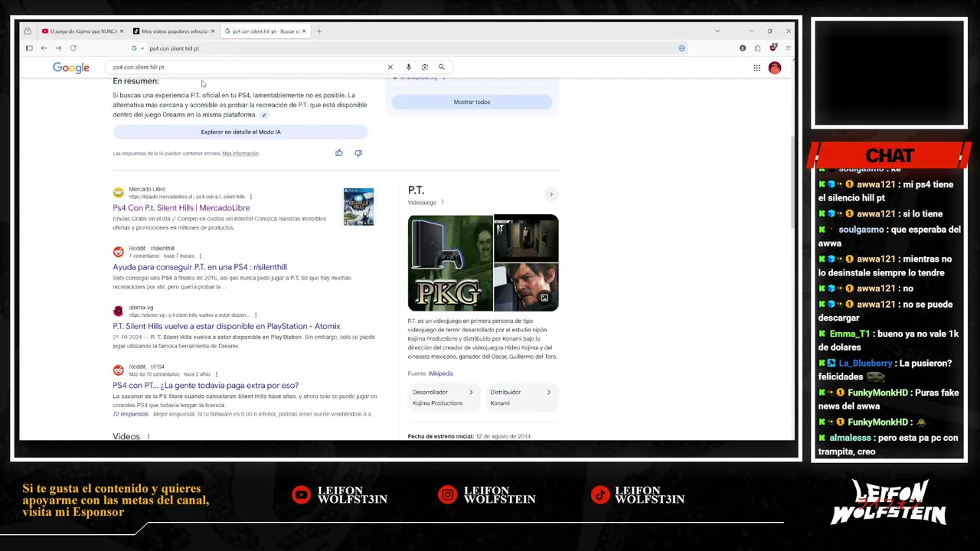Open more options for P.T. knowledge panel

(443, 202)
